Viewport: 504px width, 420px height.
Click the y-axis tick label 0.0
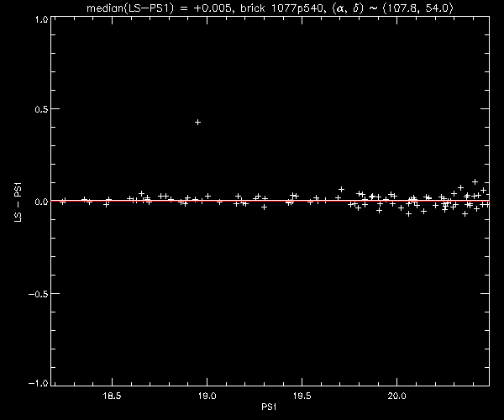tap(41, 202)
